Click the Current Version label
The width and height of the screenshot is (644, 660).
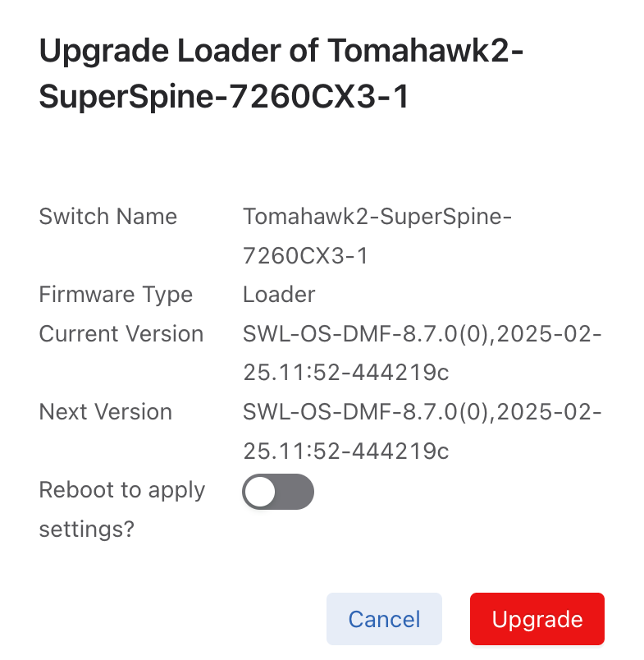click(x=121, y=334)
